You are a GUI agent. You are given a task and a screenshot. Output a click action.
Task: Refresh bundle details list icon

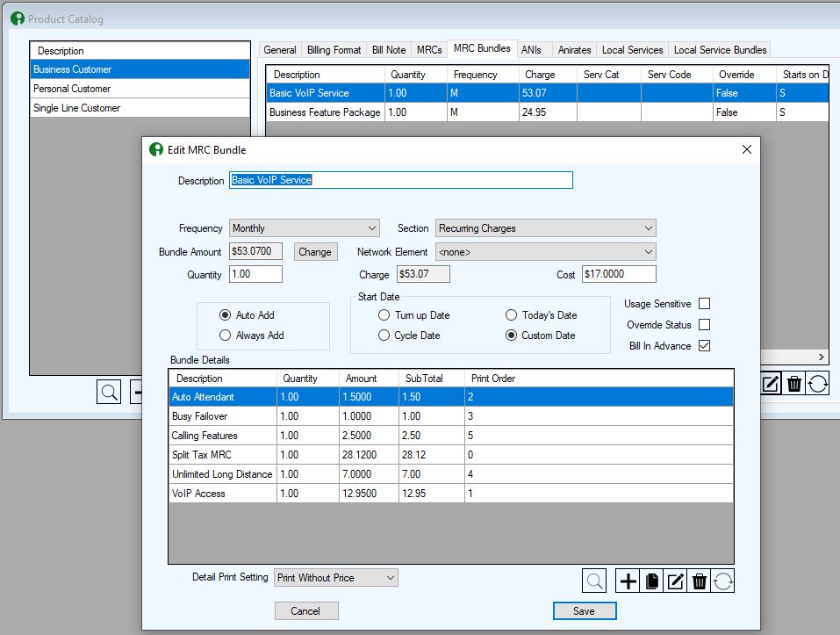(x=722, y=581)
